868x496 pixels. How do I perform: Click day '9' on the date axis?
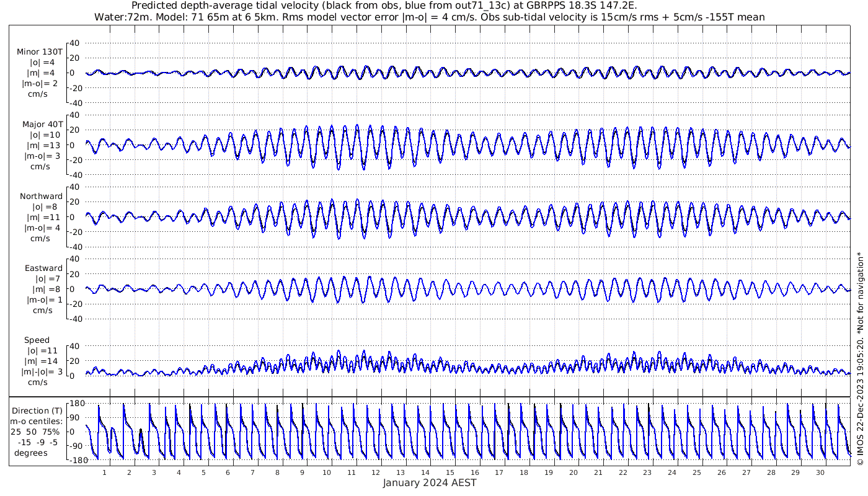(x=302, y=472)
